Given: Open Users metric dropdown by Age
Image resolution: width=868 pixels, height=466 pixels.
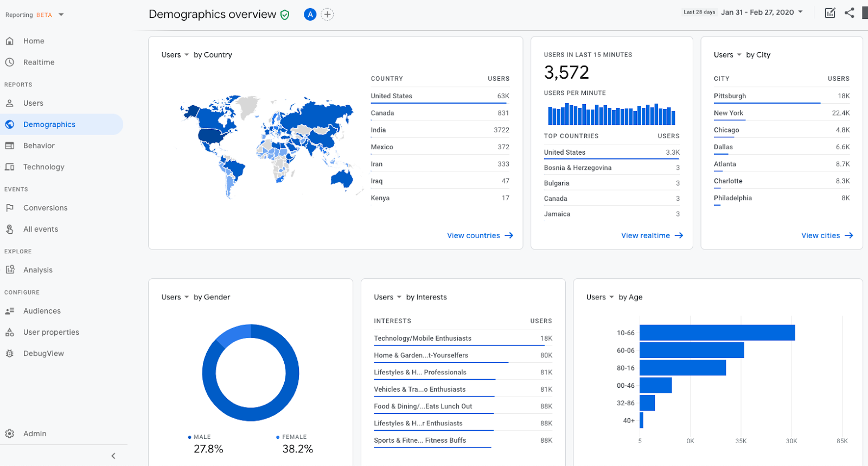Looking at the screenshot, I should (601, 297).
